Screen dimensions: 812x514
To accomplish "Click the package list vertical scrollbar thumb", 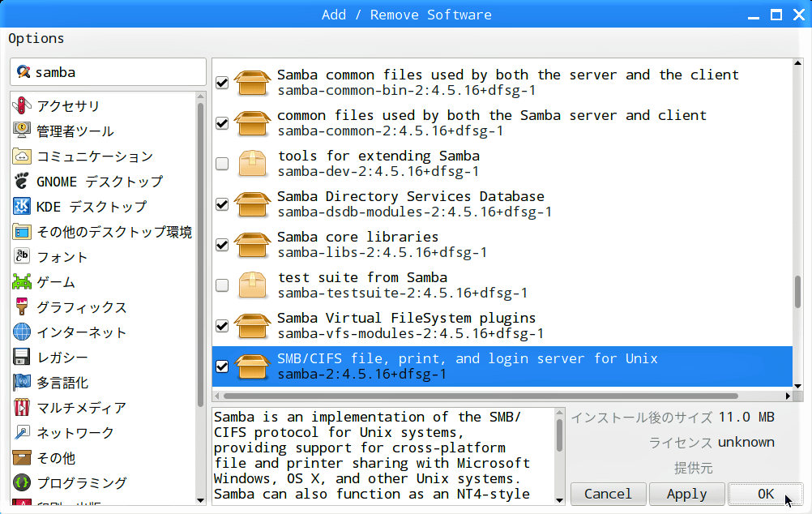I will pos(797,292).
